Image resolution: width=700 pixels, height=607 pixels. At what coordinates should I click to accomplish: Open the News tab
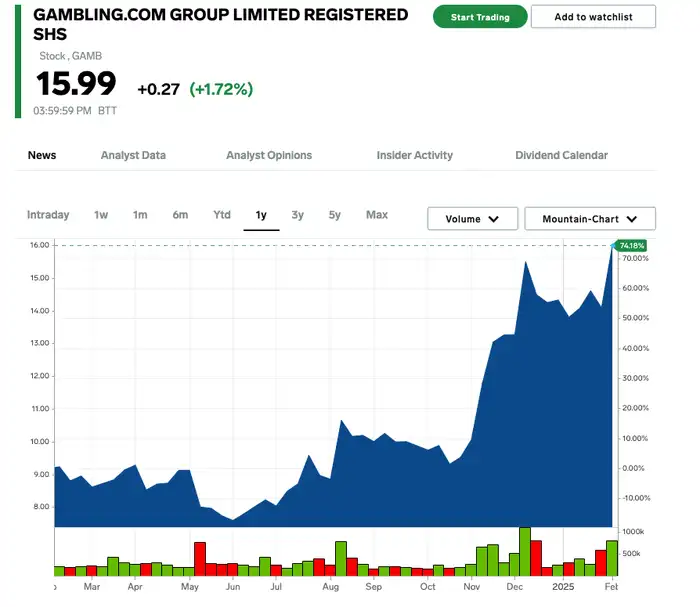tap(42, 155)
